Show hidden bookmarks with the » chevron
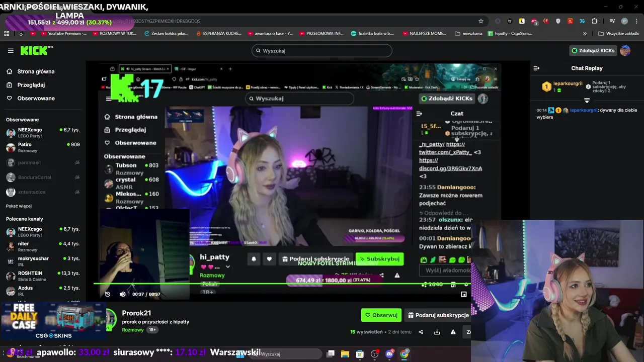 585,34
